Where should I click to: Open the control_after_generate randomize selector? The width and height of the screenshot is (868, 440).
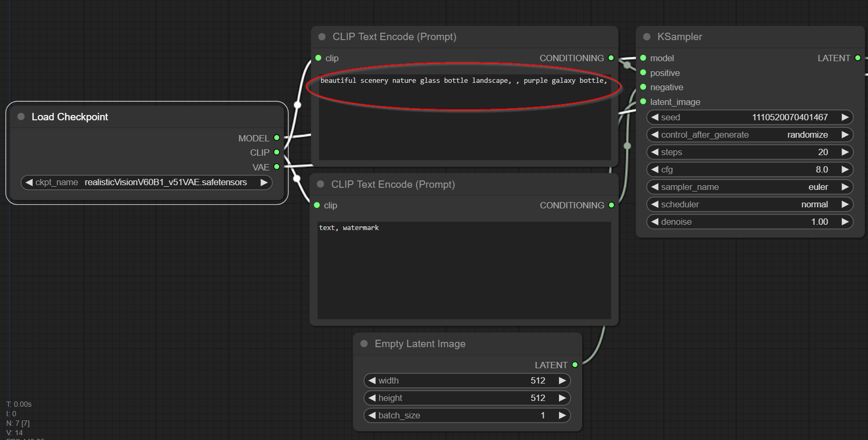(749, 135)
